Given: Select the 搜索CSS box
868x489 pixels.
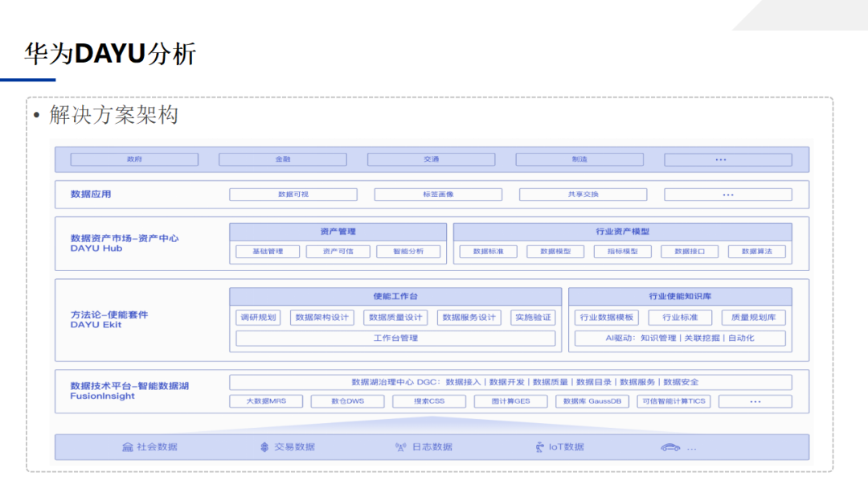Looking at the screenshot, I should pyautogui.click(x=429, y=401).
